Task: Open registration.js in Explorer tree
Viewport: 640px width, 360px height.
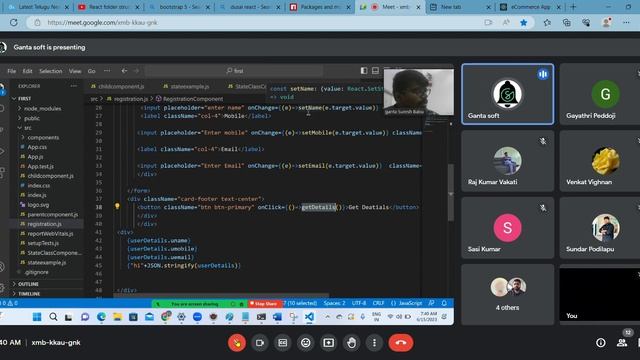Action: [x=44, y=224]
